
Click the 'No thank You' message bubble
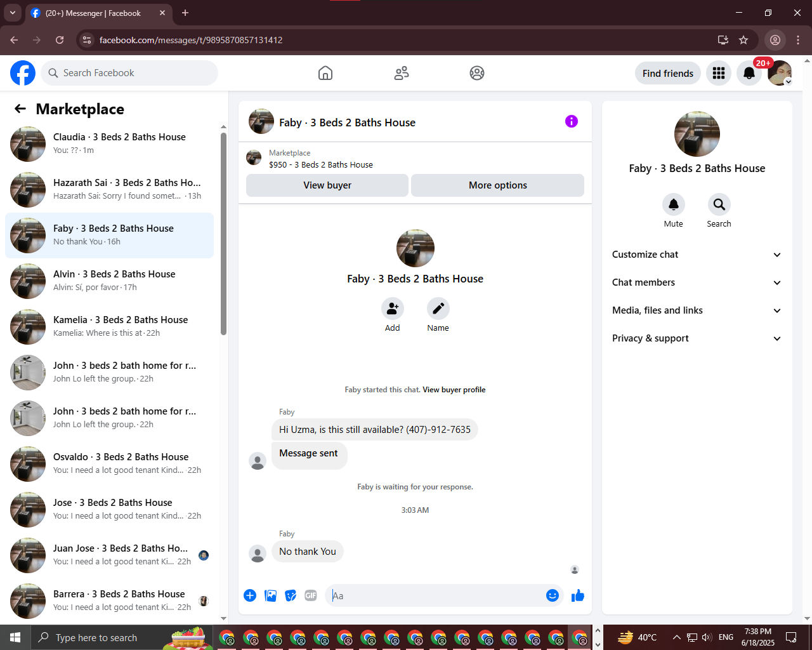(x=308, y=552)
